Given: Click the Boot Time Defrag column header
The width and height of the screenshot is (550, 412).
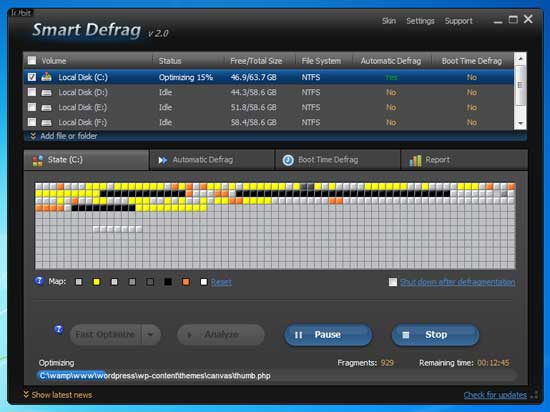Looking at the screenshot, I should pyautogui.click(x=472, y=61).
